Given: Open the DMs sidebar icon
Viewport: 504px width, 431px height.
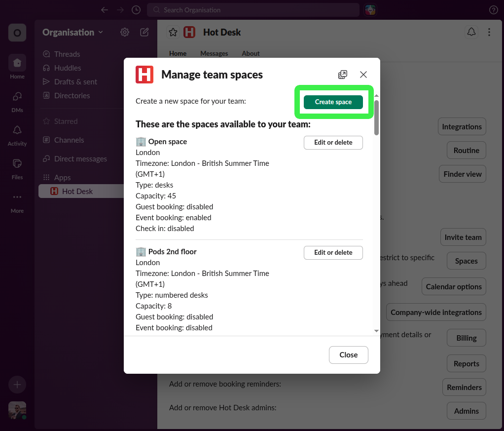Looking at the screenshot, I should coord(17,97).
